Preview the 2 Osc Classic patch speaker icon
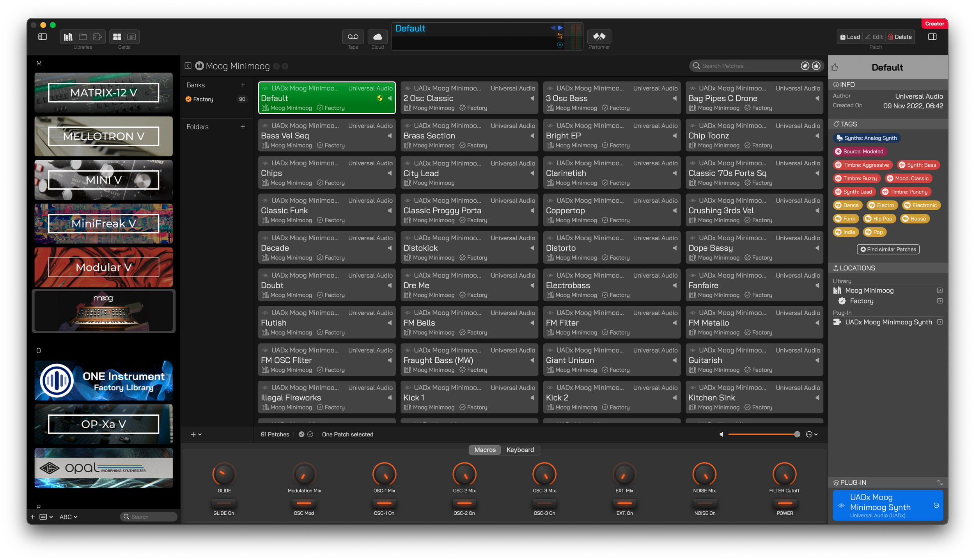 click(x=532, y=98)
